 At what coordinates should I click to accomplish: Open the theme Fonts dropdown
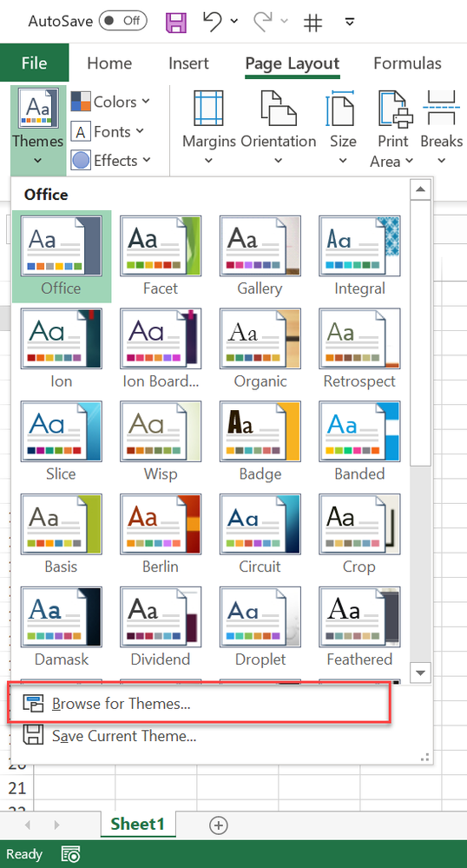click(x=108, y=132)
